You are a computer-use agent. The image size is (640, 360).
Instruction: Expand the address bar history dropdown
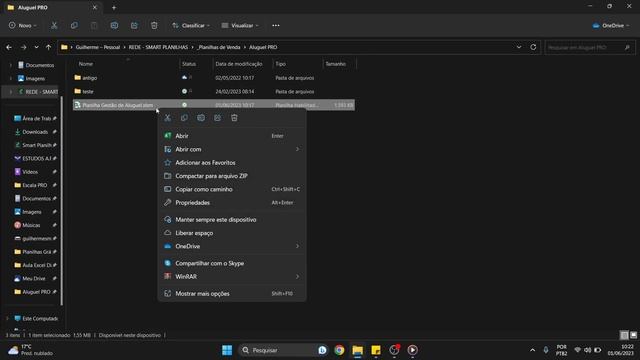point(519,47)
